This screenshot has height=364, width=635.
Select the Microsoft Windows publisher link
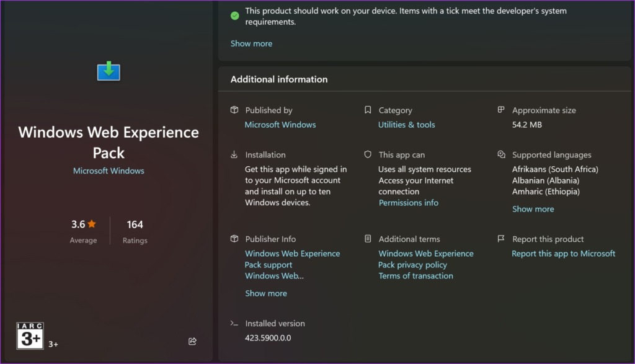pyautogui.click(x=280, y=124)
